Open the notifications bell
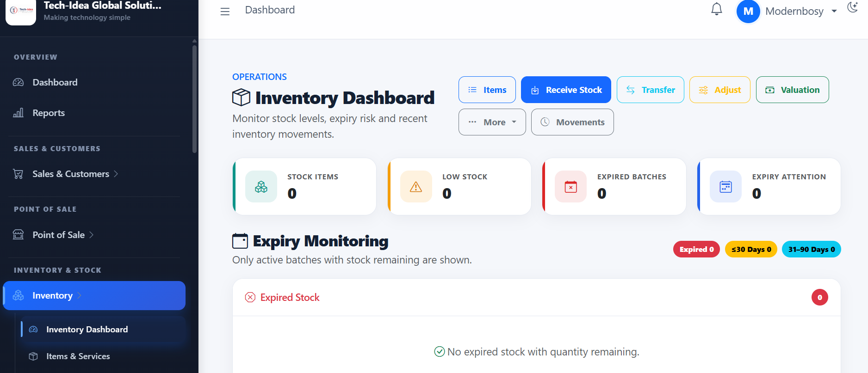Screen dimensions: 868x373 717,9
